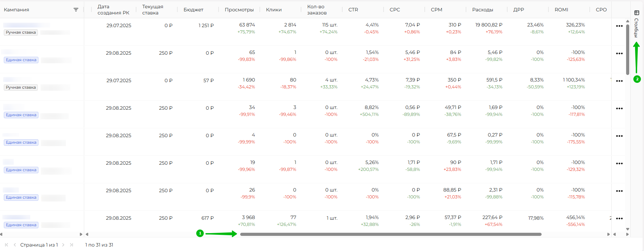The width and height of the screenshot is (644, 251).
Task: Click the horizontal scrollbar thumb under the data columns
Action: pyautogui.click(x=390, y=234)
